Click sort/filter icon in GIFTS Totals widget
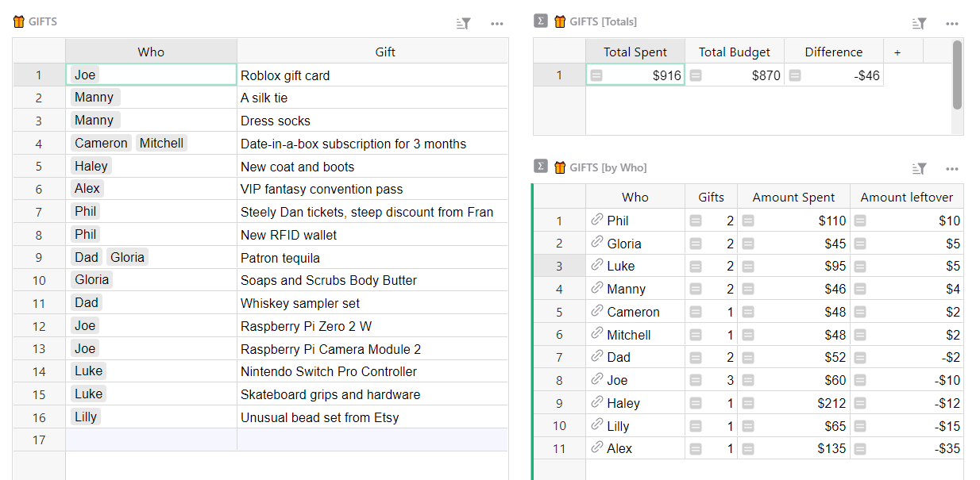The width and height of the screenshot is (980, 480). coord(919,24)
